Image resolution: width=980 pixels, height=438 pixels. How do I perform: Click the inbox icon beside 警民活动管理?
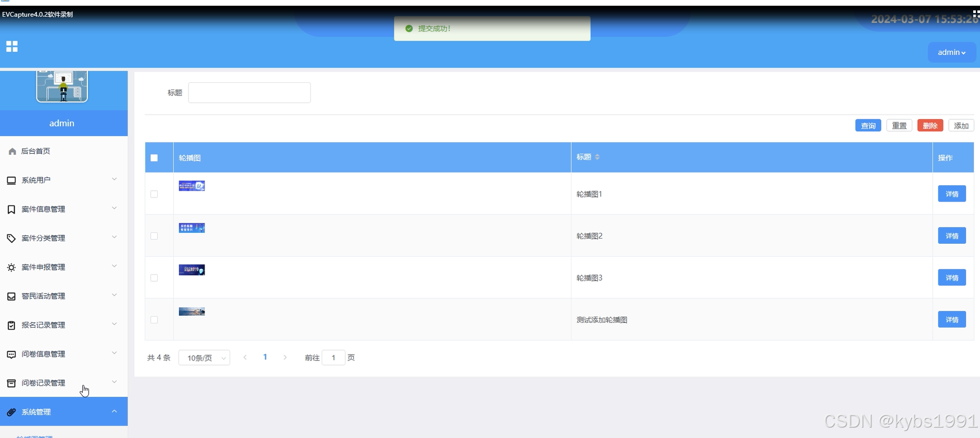click(11, 296)
